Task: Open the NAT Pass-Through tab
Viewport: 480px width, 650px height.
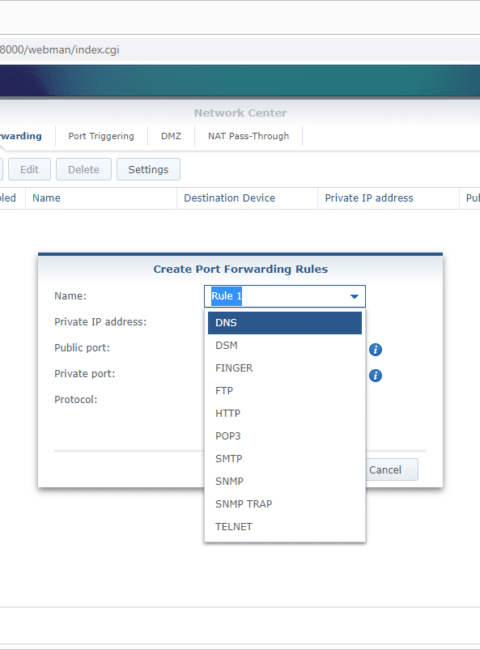Action: (x=248, y=136)
